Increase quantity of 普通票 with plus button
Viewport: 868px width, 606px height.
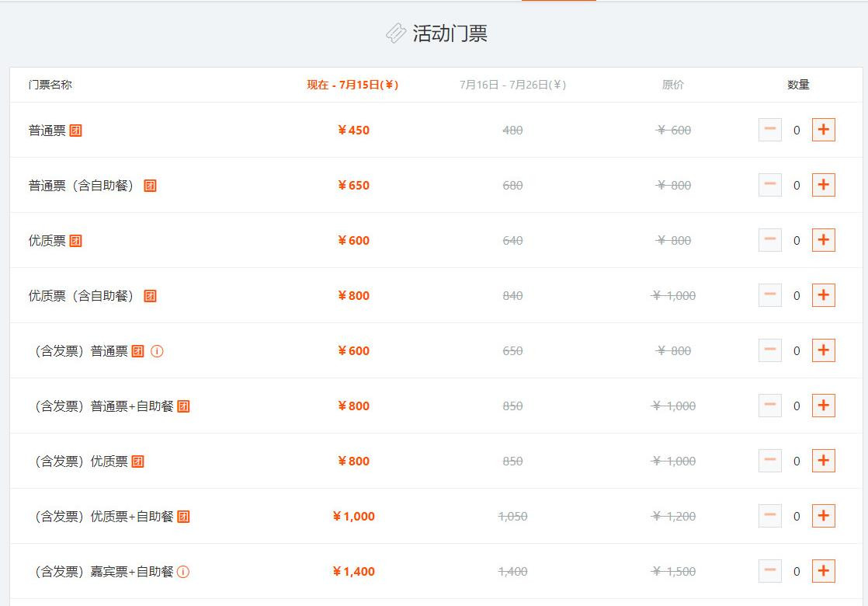[823, 130]
